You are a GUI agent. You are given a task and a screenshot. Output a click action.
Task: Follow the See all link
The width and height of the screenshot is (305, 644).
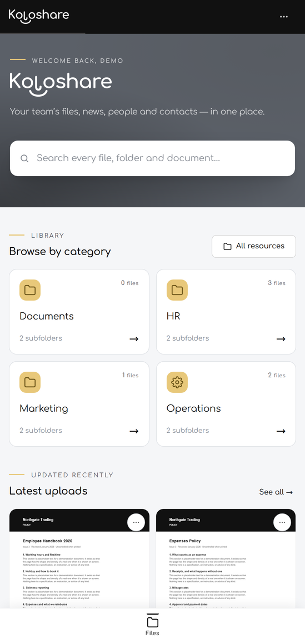click(276, 492)
